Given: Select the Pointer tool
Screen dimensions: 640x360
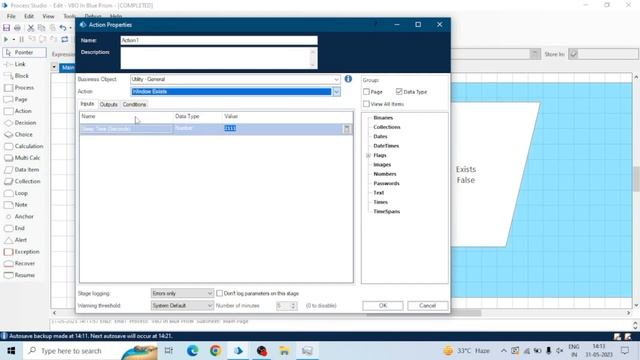Looking at the screenshot, I should click(x=24, y=52).
